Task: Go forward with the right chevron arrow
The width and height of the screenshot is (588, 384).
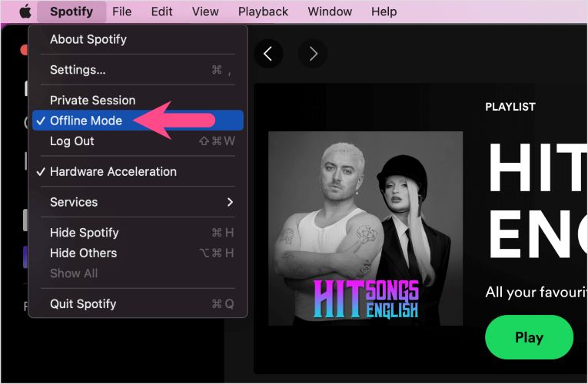Action: (313, 54)
